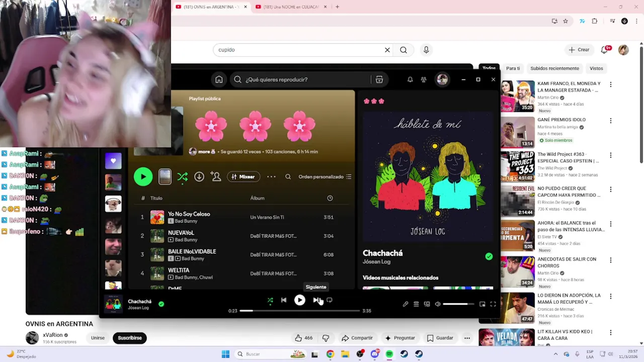Select Subidos recientemente chip
Viewport: 644px width, 362px height.
(x=554, y=68)
